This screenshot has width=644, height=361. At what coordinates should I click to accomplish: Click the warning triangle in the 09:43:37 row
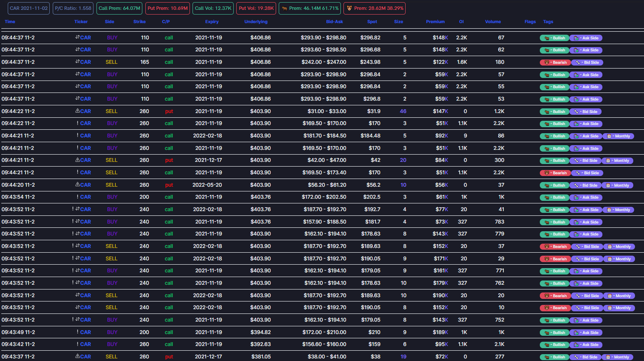78,356
